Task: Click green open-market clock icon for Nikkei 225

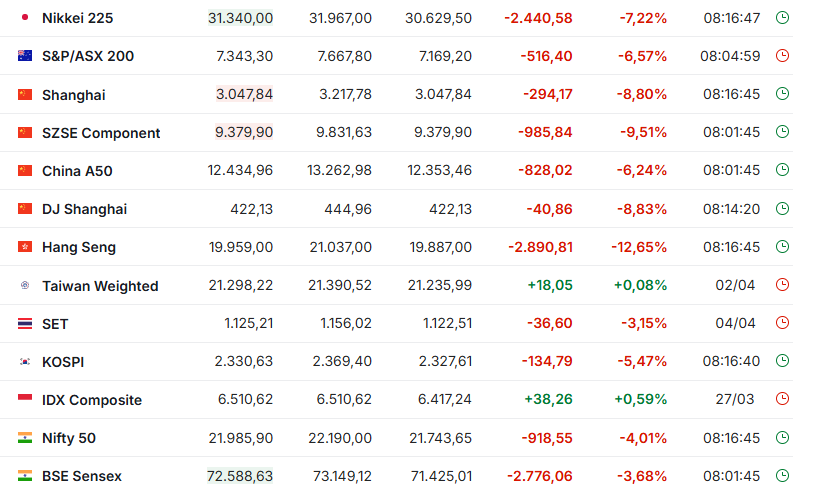Action: [783, 18]
